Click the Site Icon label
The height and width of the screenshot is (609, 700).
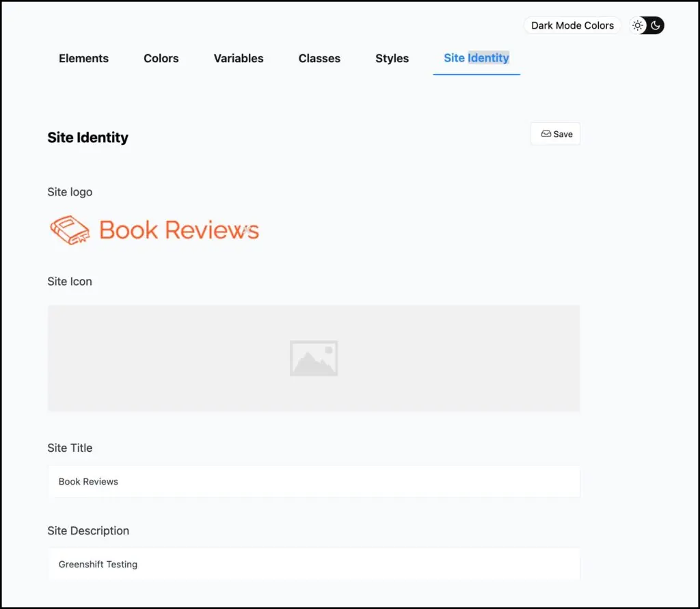[70, 282]
